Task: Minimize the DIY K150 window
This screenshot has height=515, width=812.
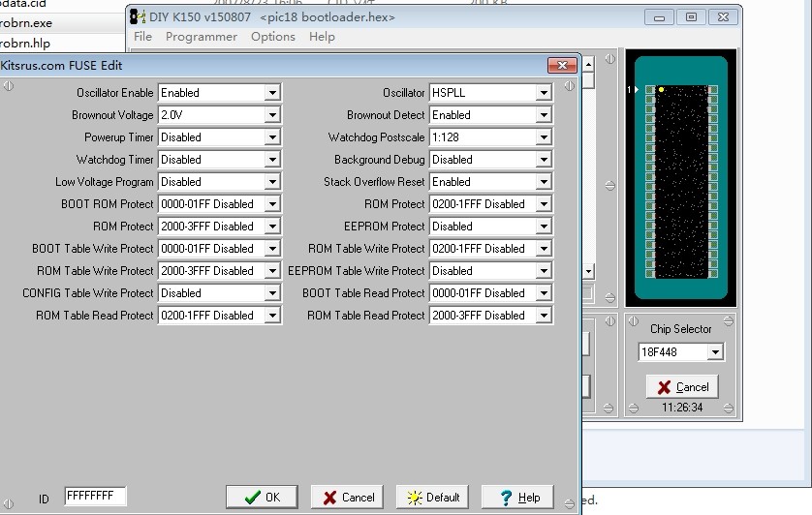Action: click(659, 17)
